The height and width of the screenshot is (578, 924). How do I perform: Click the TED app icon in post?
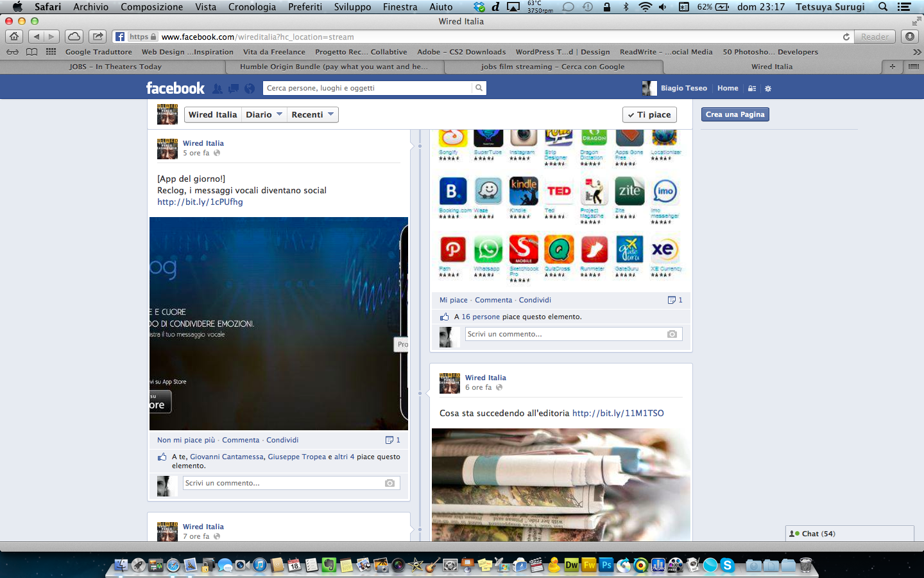(559, 191)
